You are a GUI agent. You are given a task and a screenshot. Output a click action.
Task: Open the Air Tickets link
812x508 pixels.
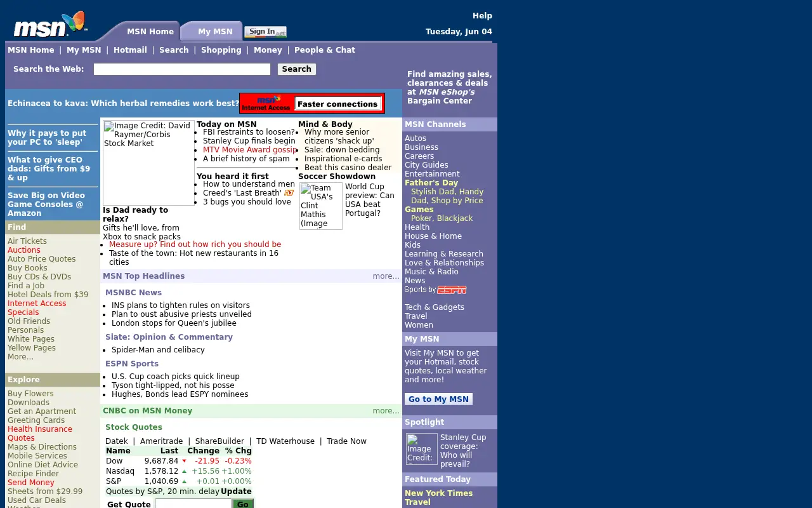(27, 241)
